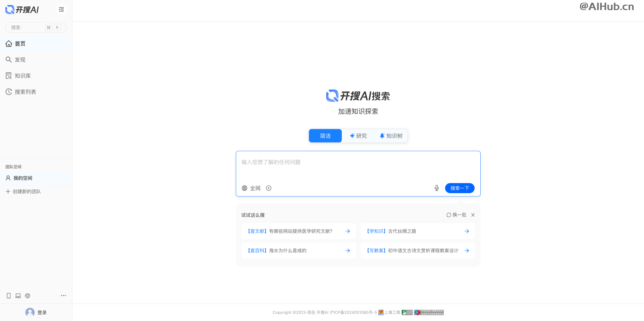The image size is (644, 321).
Task: Choose the 查文献 medical literature suggestion
Action: click(299, 231)
